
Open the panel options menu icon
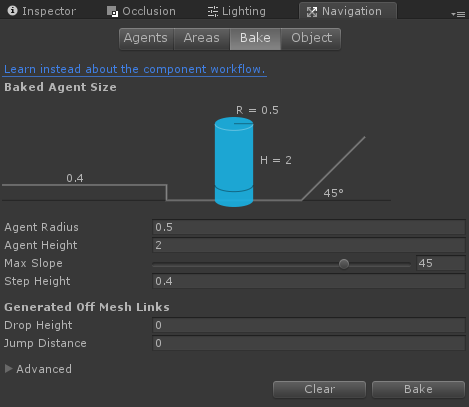click(458, 14)
